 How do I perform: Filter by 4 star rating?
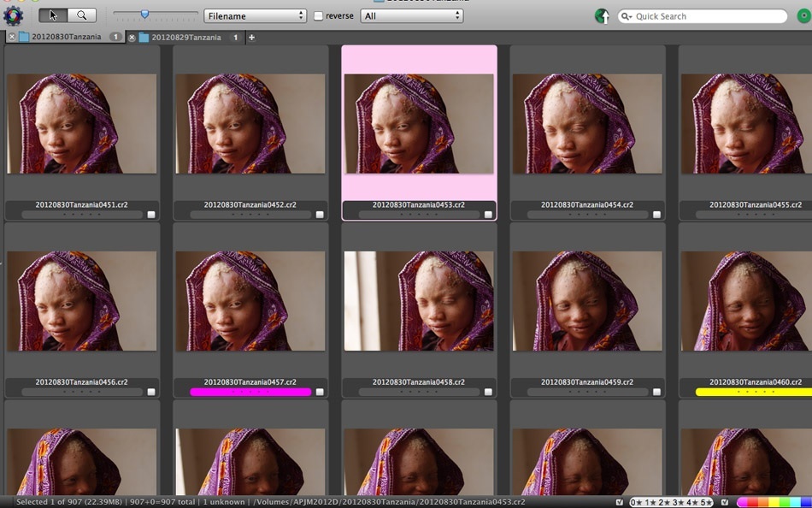pyautogui.click(x=691, y=502)
